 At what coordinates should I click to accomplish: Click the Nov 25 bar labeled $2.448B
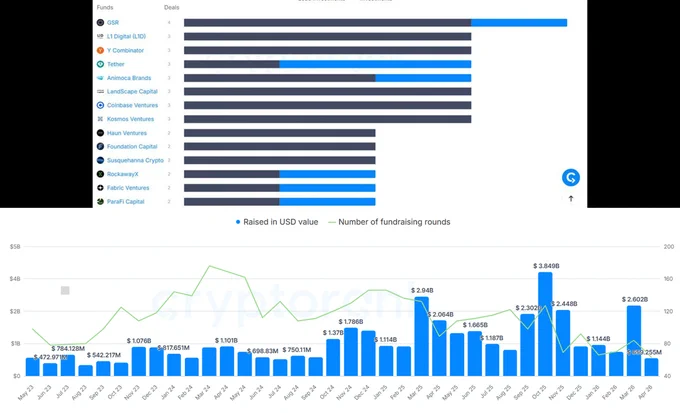pyautogui.click(x=563, y=343)
